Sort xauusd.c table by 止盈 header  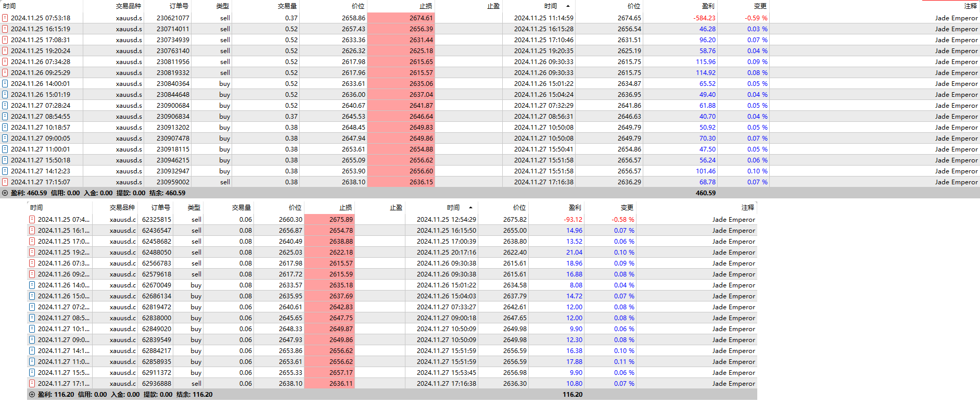(396, 207)
